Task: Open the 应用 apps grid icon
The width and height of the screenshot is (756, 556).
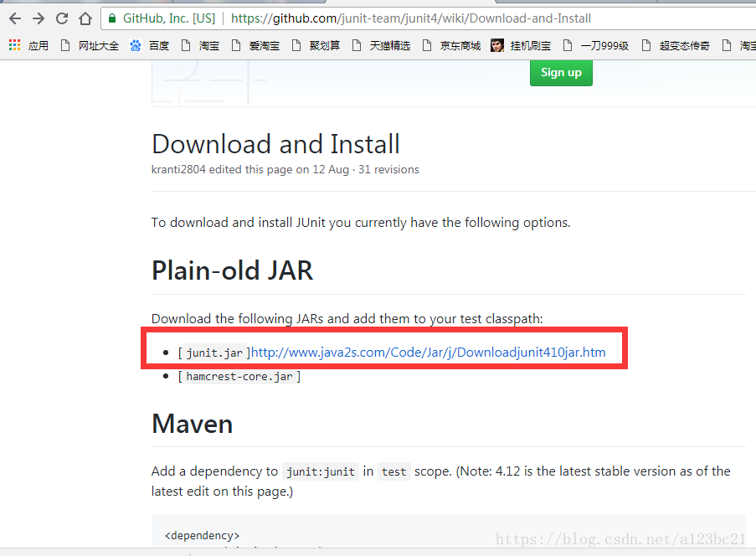Action: pyautogui.click(x=14, y=45)
